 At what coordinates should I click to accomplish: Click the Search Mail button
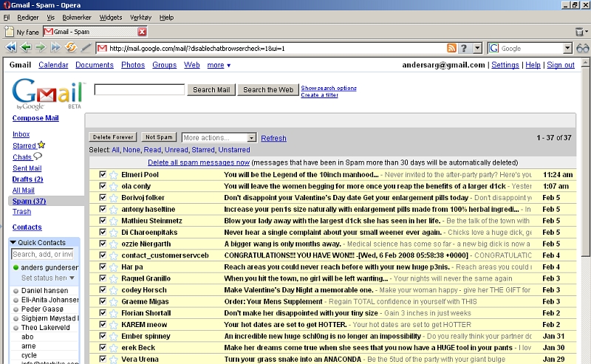click(x=211, y=89)
